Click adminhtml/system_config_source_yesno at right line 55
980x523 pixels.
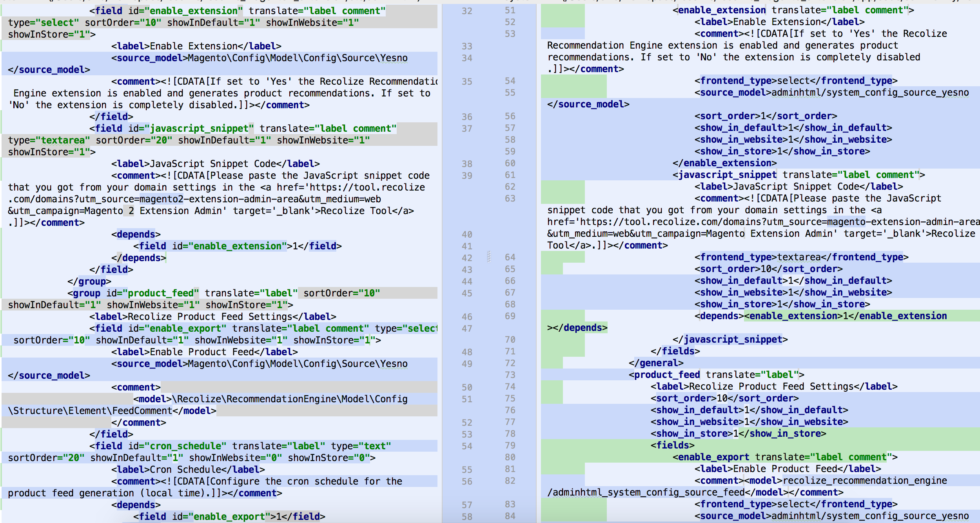pyautogui.click(x=870, y=93)
